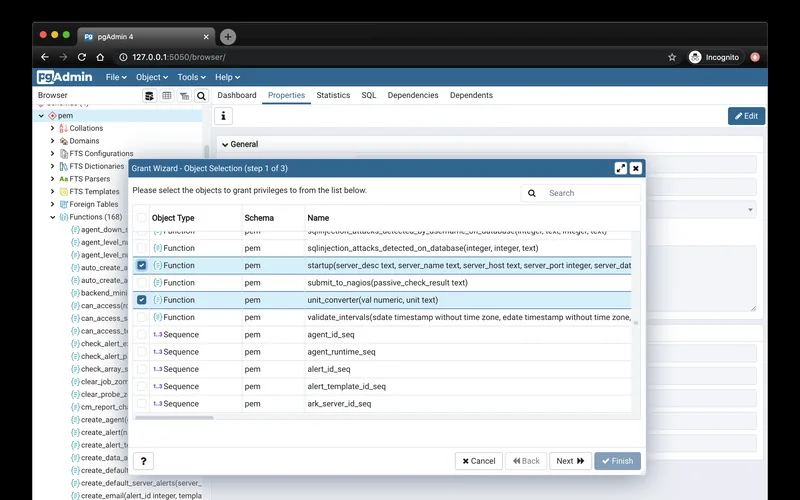Click the help question mark button

coord(143,461)
